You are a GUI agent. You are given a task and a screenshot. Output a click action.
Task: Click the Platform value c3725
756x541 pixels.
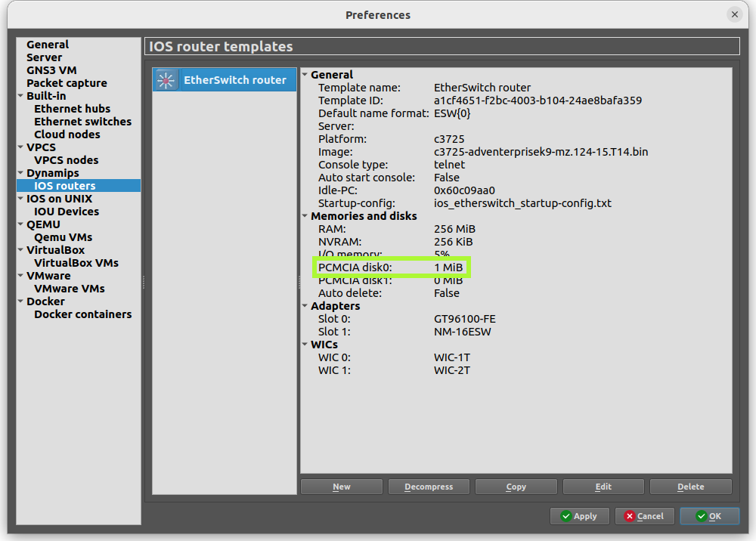click(x=449, y=139)
